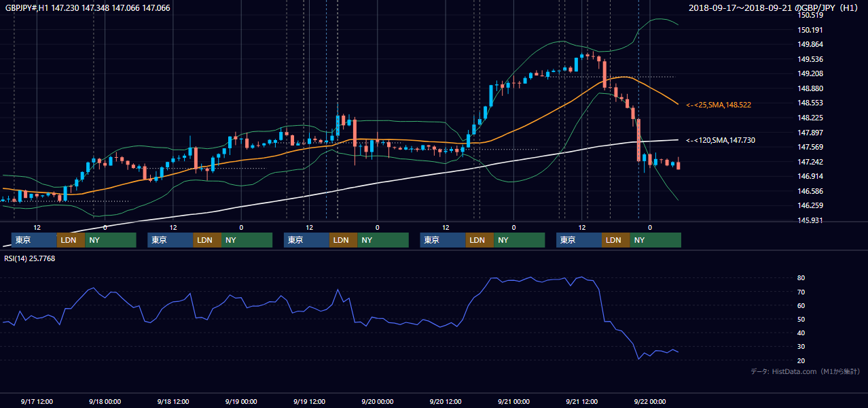Screen dimensions: 868x408
Task: Click price axis label 147.569
Action: tap(812, 148)
